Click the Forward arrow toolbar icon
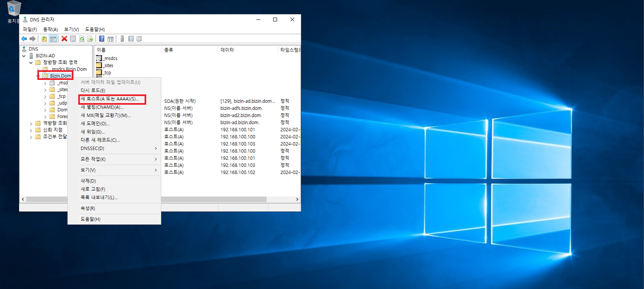This screenshot has width=644, height=289. [33, 39]
